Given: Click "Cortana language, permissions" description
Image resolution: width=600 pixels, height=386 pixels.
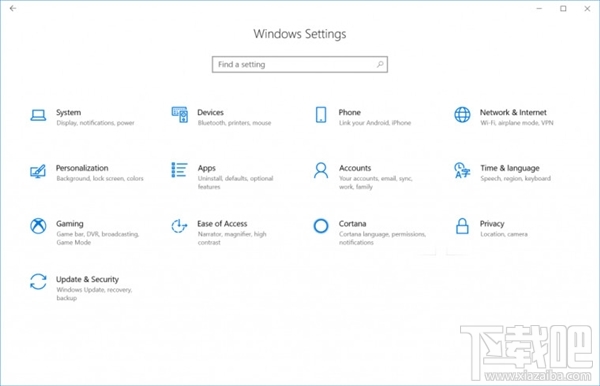Looking at the screenshot, I should click(x=382, y=234).
